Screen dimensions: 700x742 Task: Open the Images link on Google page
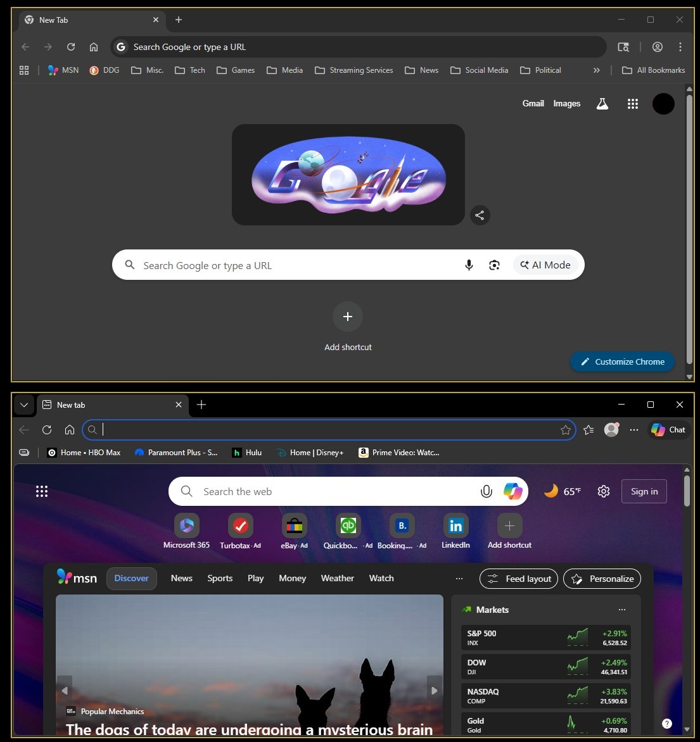[566, 103]
